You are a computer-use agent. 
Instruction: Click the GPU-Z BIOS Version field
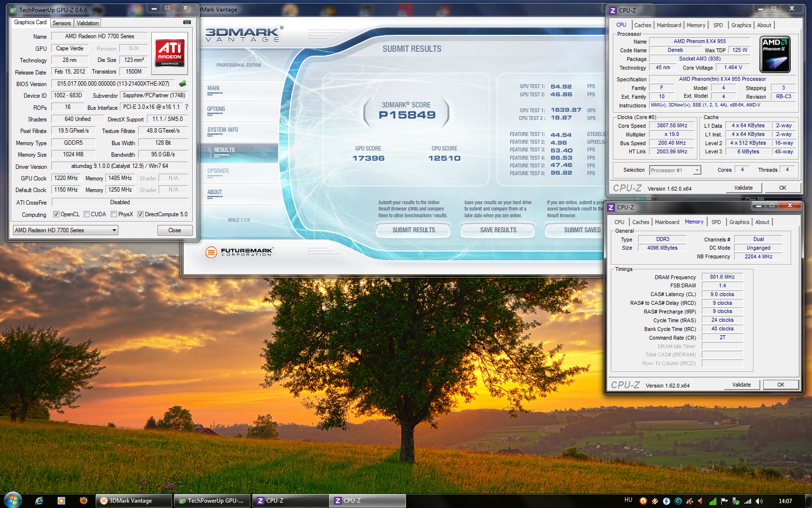coord(114,84)
